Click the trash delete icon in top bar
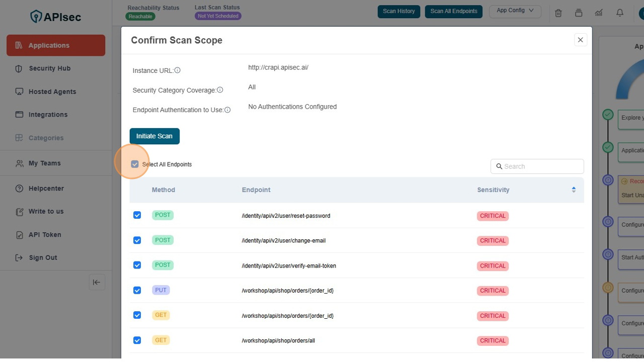The height and width of the screenshot is (362, 644). [x=558, y=13]
